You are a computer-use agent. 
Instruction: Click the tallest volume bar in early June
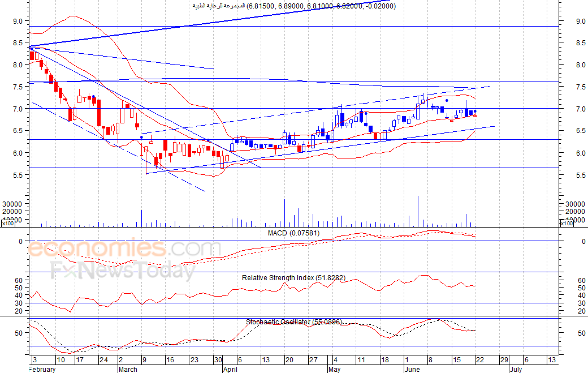click(x=418, y=211)
